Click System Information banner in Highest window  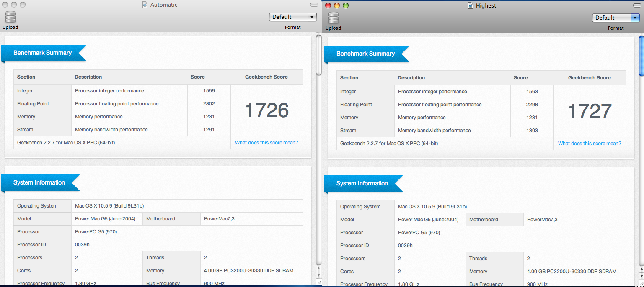click(363, 184)
